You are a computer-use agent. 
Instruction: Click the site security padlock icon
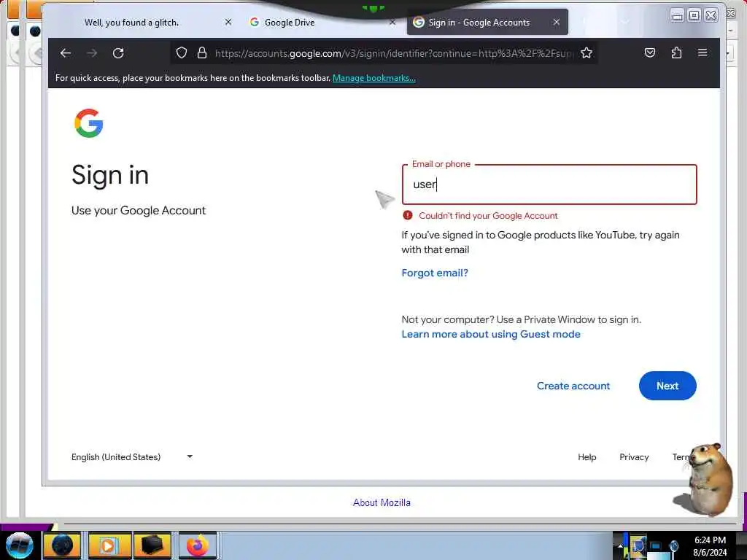(x=202, y=52)
